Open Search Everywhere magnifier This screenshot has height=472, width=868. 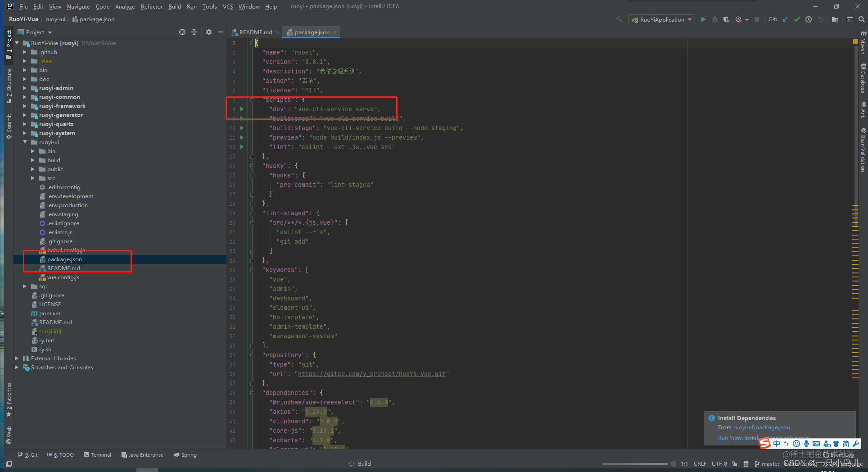861,19
